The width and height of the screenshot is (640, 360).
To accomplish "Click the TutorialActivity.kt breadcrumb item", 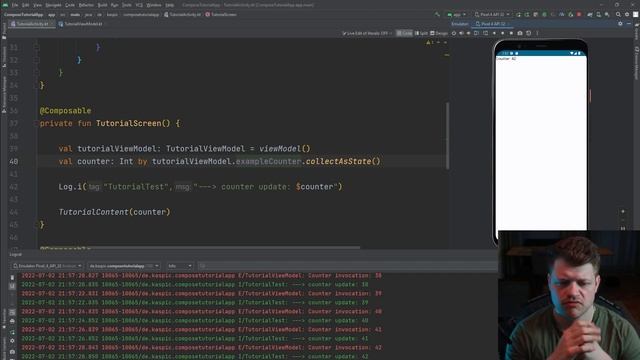I will pyautogui.click(x=182, y=15).
